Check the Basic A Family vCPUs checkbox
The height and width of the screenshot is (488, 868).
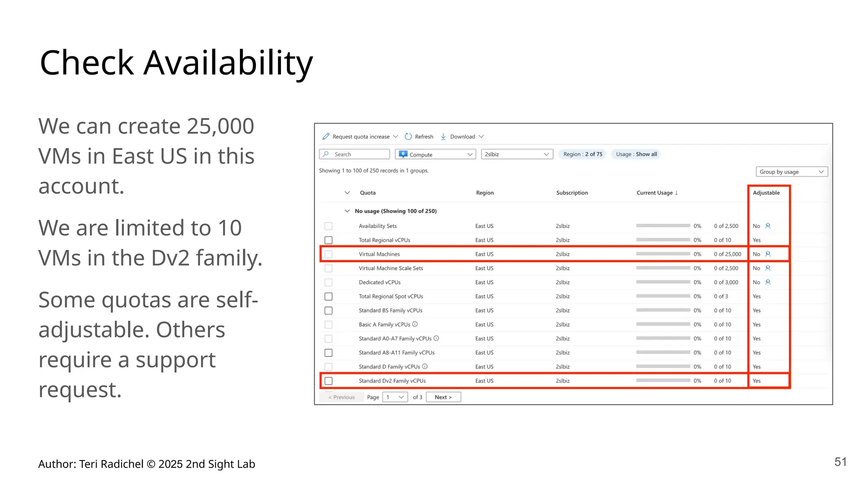click(328, 324)
